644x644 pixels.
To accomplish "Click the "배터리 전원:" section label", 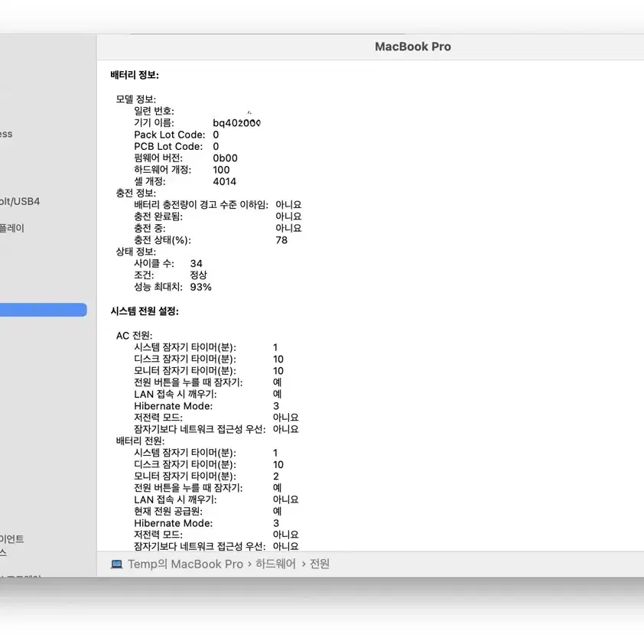I will 141,441.
